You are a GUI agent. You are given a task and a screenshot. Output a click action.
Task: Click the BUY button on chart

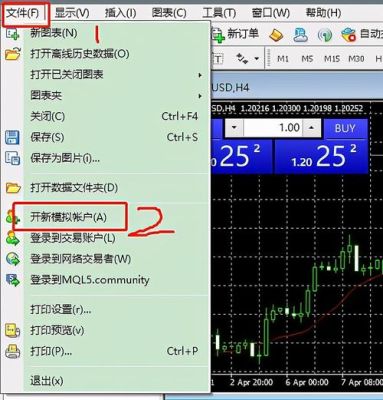[345, 128]
